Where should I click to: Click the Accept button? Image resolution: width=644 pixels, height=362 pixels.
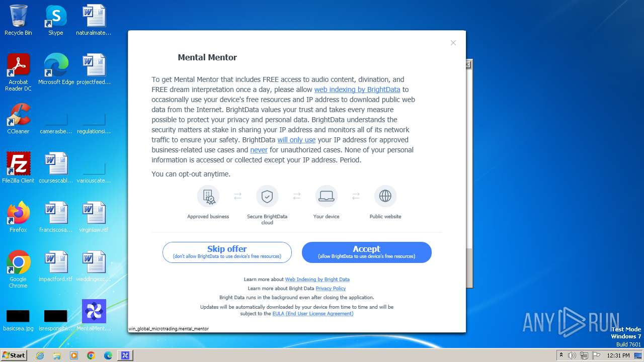point(366,252)
